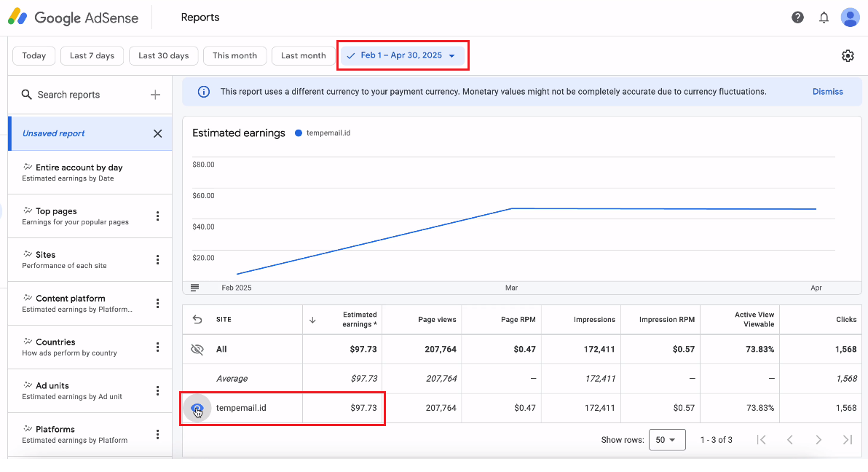868x472 pixels.
Task: Open the notifications bell
Action: pos(824,17)
